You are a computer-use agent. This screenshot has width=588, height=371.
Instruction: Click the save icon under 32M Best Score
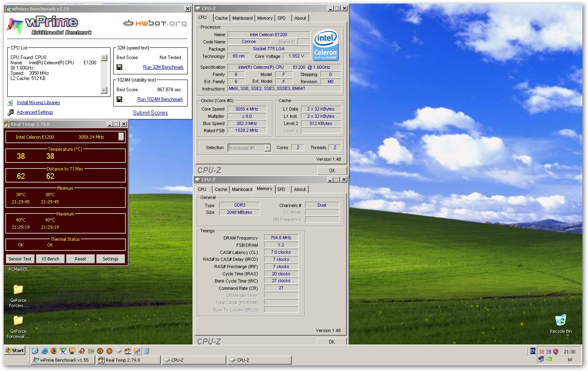119,67
